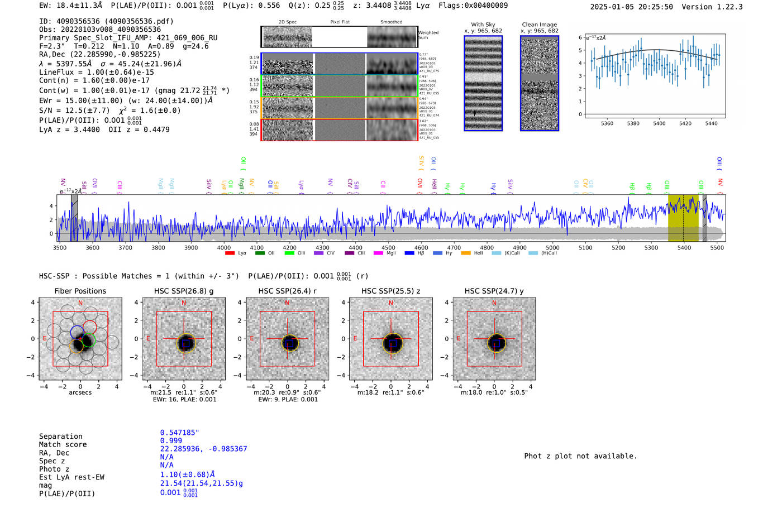Click the dark green OII legend swatch

260,253
